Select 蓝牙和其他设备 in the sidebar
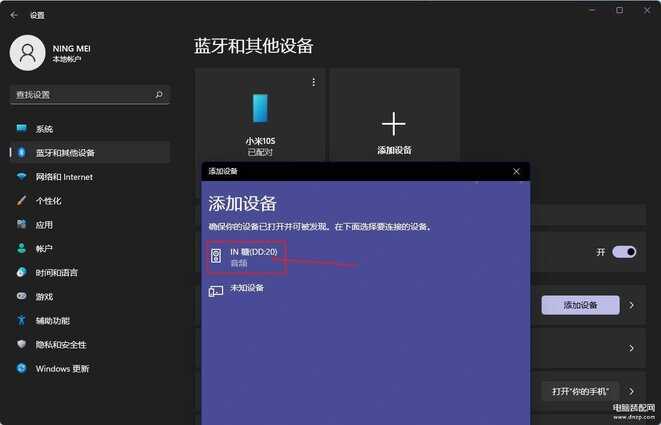Viewport: 661px width, 425px height. 90,153
